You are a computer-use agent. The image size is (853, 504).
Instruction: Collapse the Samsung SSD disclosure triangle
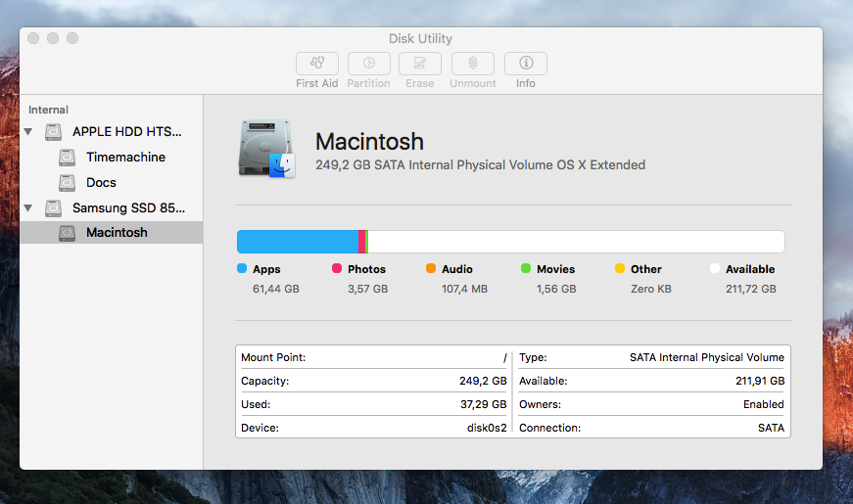28,207
